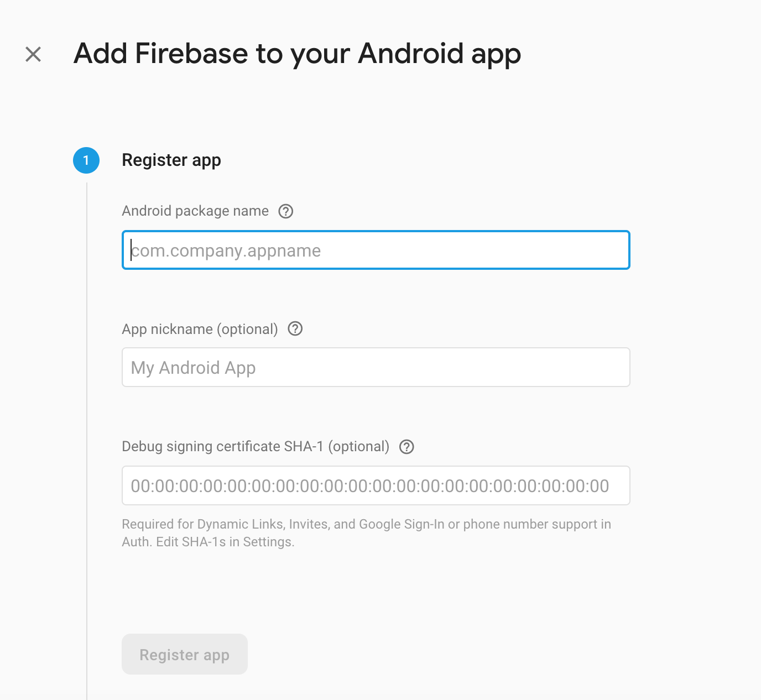
Task: Click the 'Required for Dynamic Links' helper text
Action: pos(366,524)
